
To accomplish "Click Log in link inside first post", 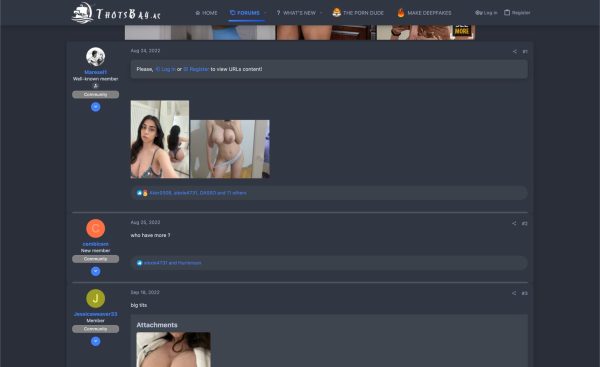I will point(166,69).
